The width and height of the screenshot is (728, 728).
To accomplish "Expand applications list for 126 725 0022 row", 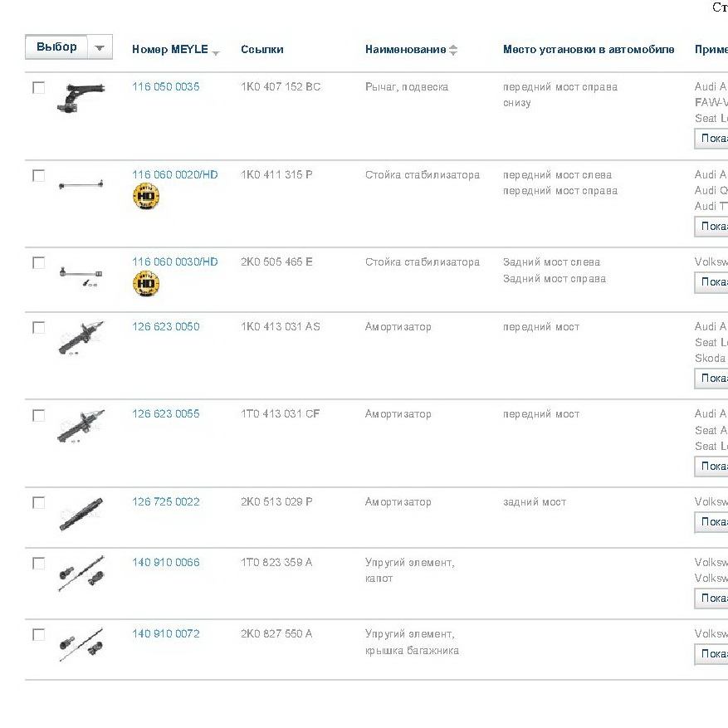I will (711, 522).
